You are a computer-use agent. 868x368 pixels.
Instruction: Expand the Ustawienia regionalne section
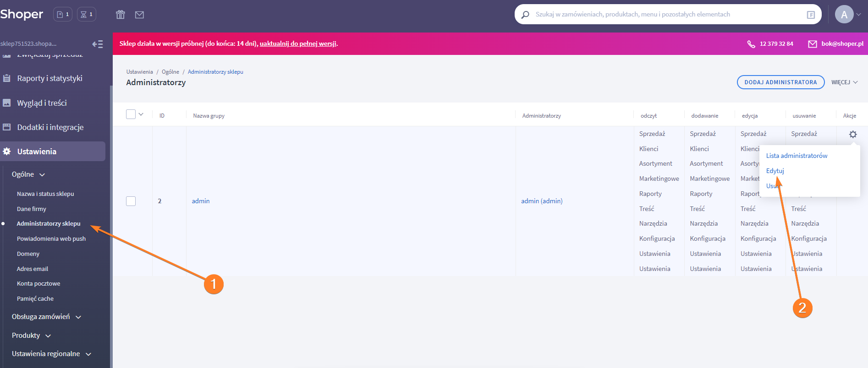pos(51,354)
